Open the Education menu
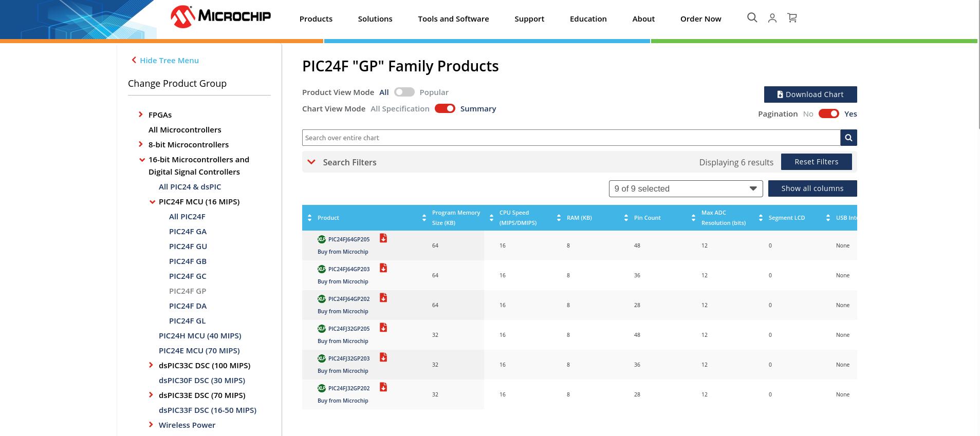The width and height of the screenshot is (980, 436). point(588,18)
